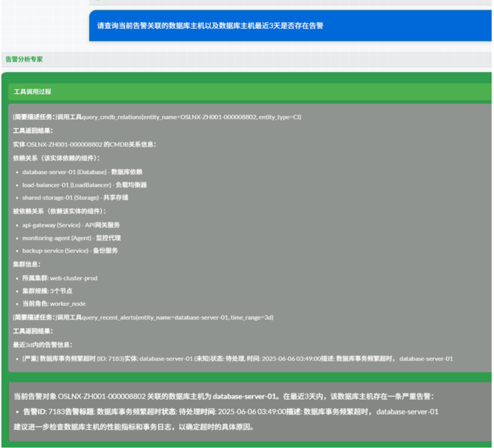
Task: Click the 当前角色 worker_node entry
Action: pos(54,304)
